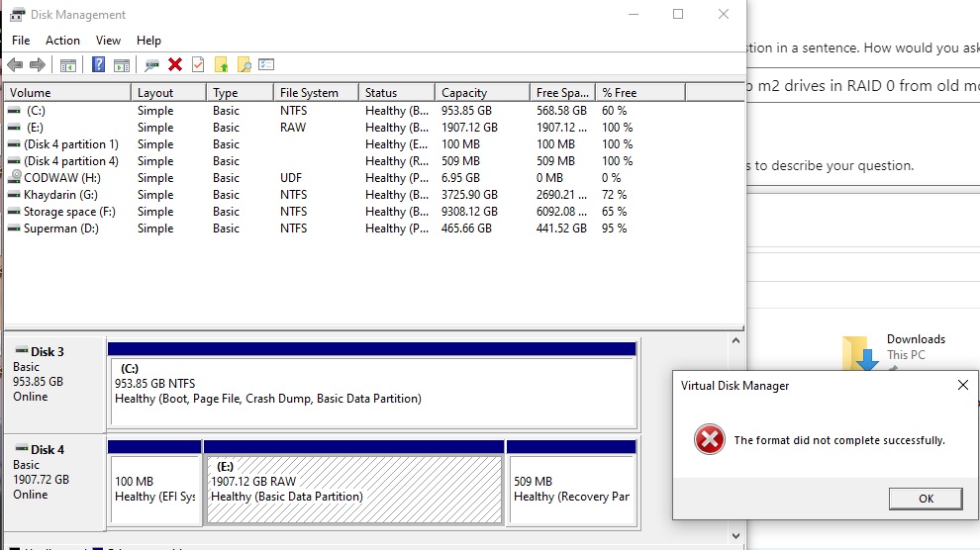
Task: Select the Disk 4 label panel
Action: [x=55, y=482]
